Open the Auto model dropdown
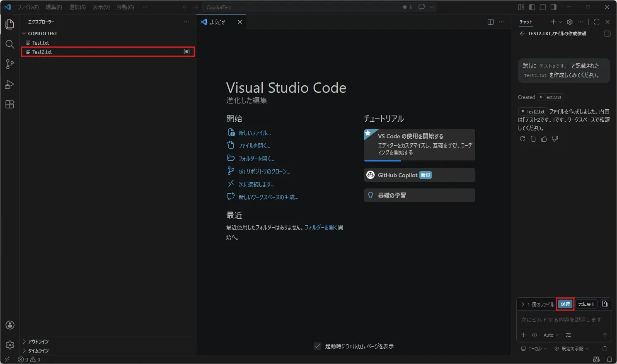Viewport: 617px width, 364px height. [551, 335]
